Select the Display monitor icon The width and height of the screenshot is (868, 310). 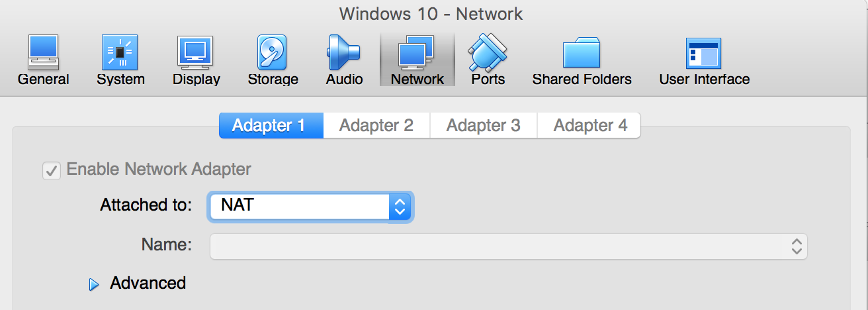click(196, 53)
